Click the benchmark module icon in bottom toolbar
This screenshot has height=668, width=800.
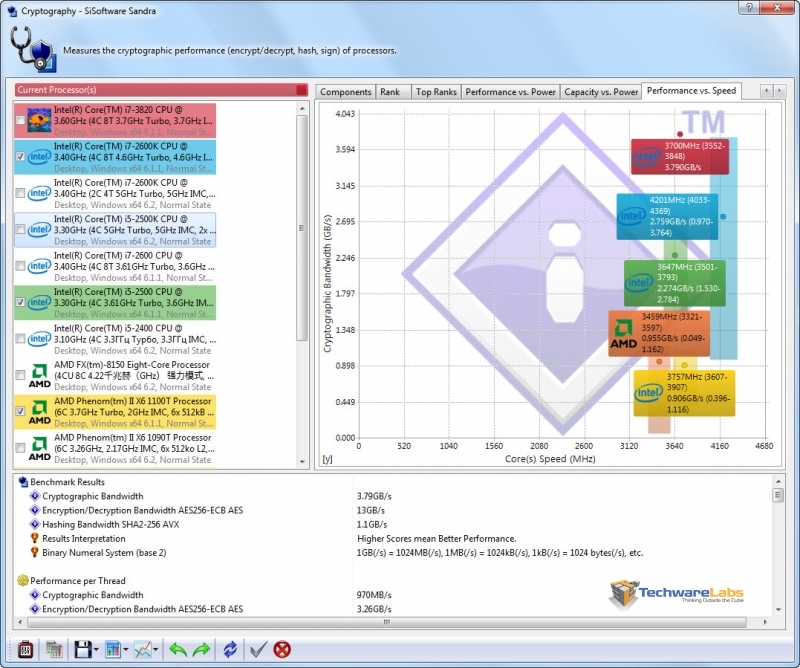coord(25,649)
